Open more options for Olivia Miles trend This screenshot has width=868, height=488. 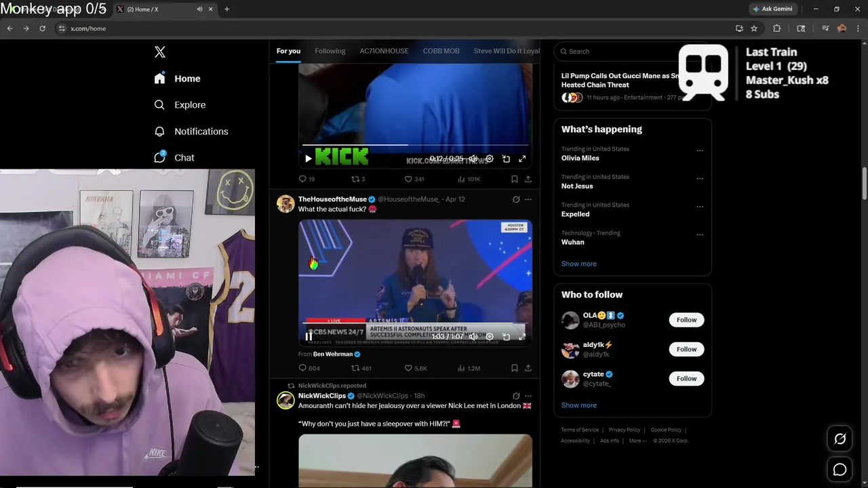(700, 150)
